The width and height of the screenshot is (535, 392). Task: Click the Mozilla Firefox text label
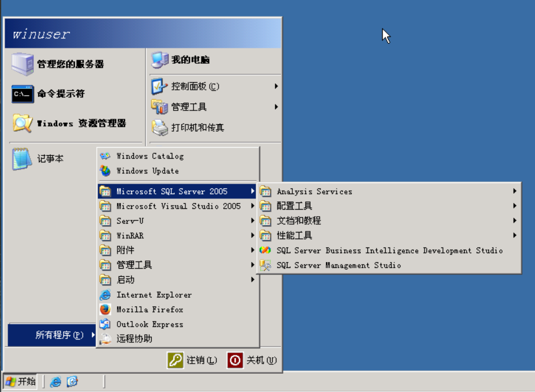[x=150, y=309]
